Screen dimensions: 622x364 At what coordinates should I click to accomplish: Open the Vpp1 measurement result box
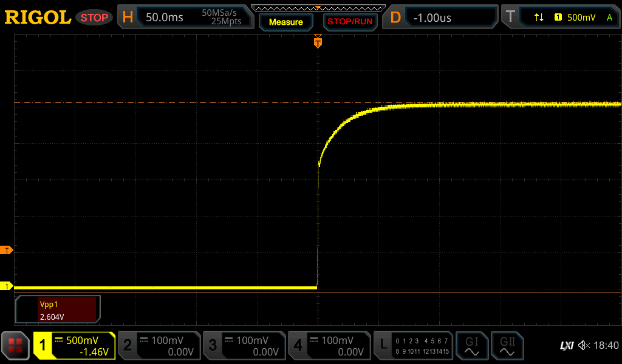coord(58,309)
